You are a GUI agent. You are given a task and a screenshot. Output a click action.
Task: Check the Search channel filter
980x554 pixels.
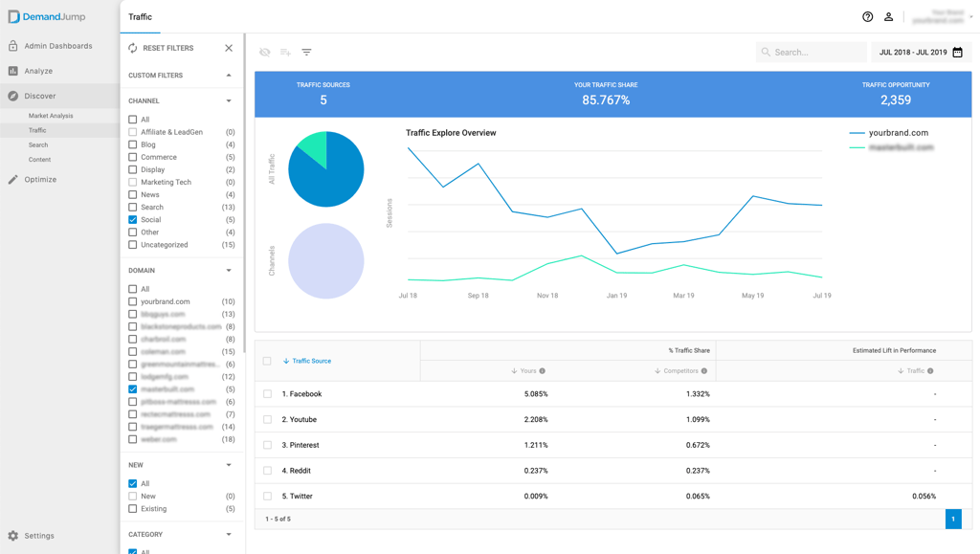coord(132,207)
